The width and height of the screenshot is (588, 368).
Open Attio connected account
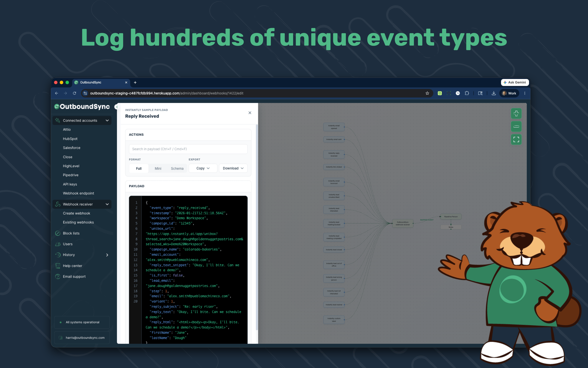pos(67,129)
